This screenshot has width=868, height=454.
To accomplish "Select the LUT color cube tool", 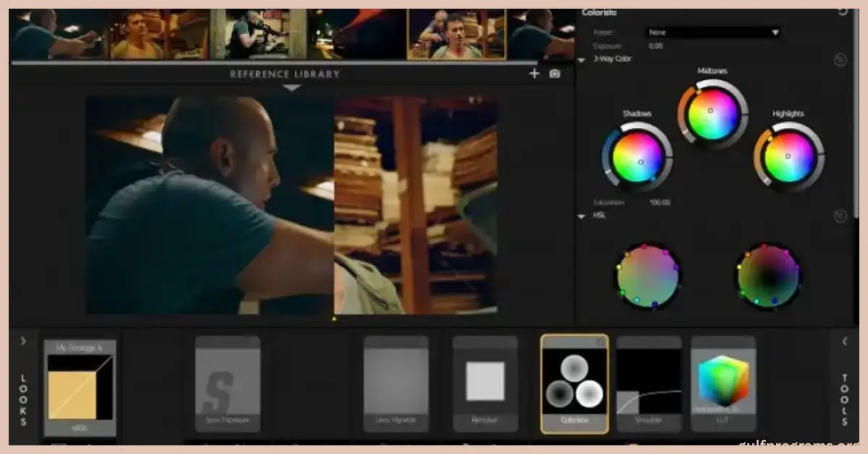I will 723,383.
